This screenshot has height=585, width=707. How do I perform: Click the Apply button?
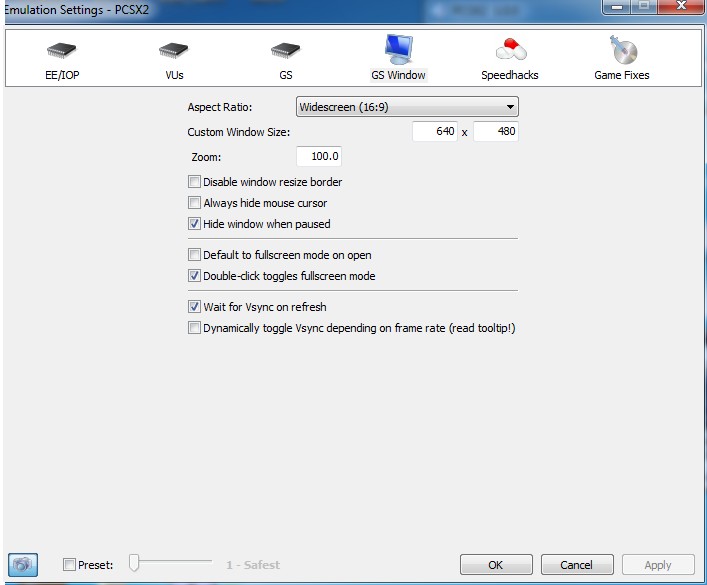(x=658, y=565)
